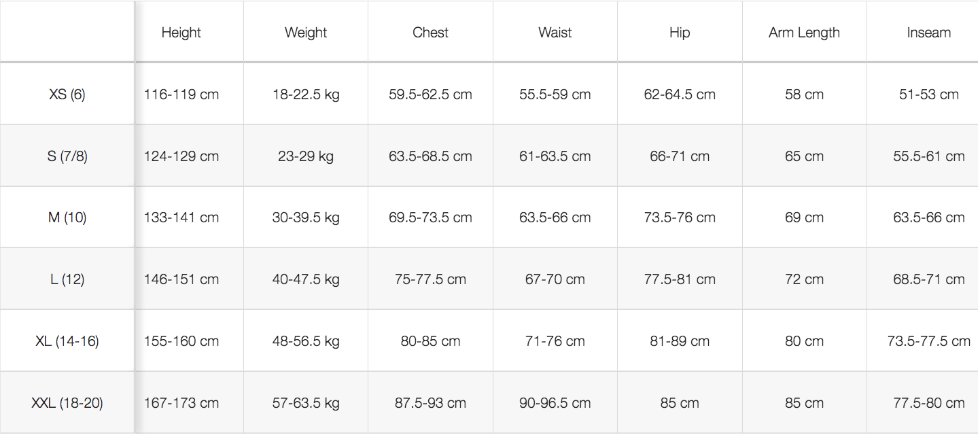Click the 23-29 kg weight cell
This screenshot has width=980, height=435.
point(306,156)
